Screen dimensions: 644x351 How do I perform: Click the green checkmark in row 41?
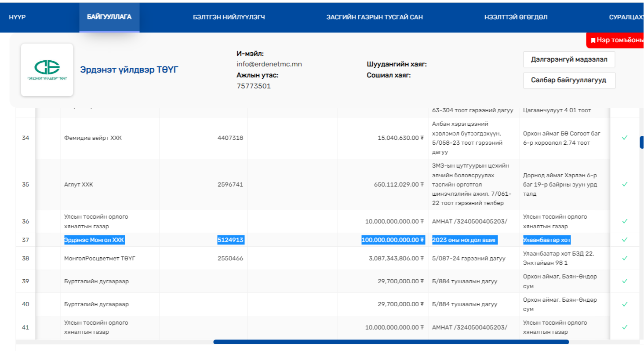(624, 327)
